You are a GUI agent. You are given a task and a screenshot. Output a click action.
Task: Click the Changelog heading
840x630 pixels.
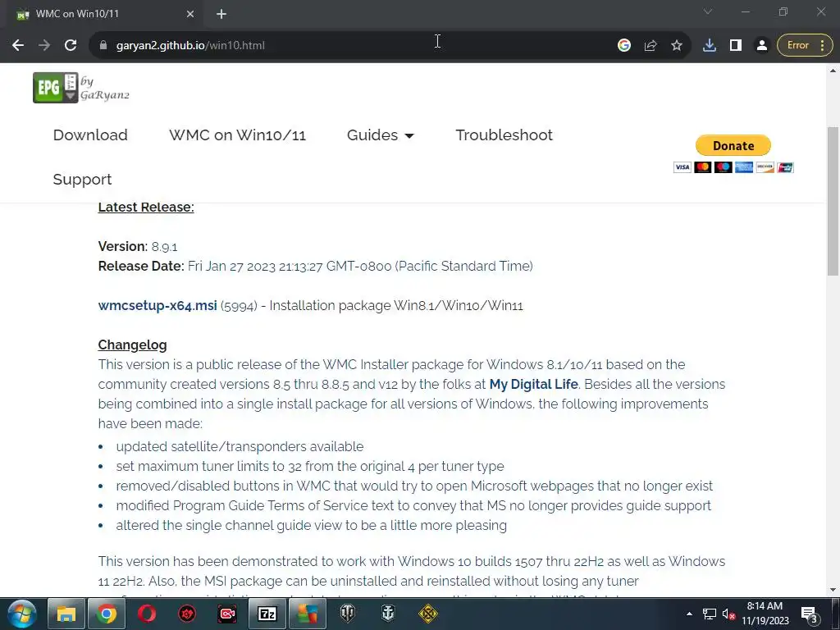tap(132, 345)
